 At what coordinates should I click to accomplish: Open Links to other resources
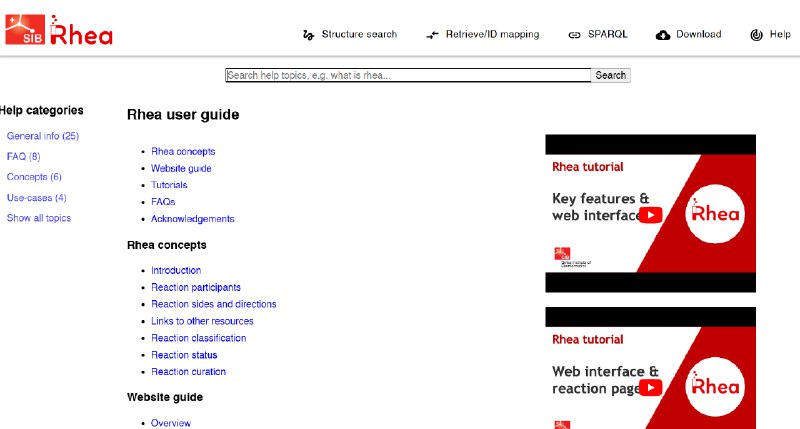coord(202,321)
